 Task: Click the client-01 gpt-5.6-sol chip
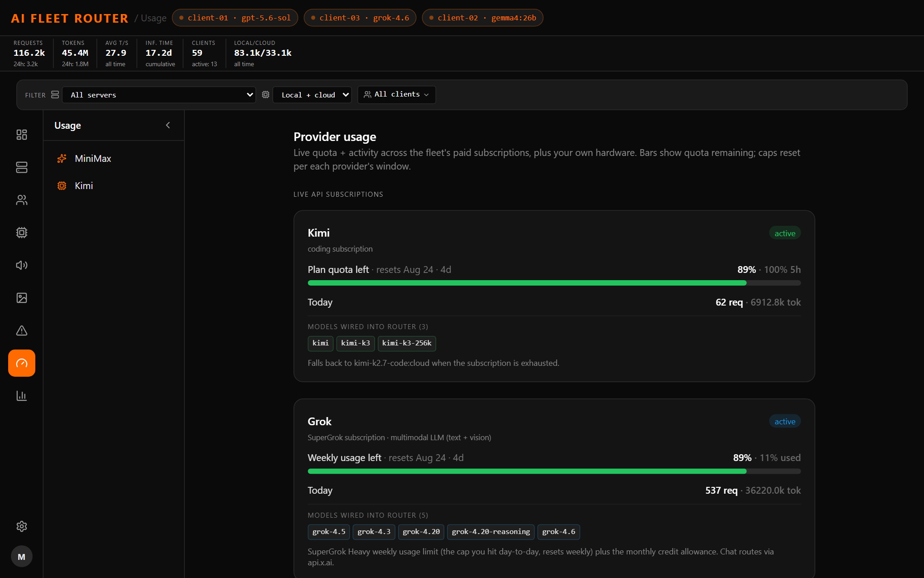pos(235,18)
